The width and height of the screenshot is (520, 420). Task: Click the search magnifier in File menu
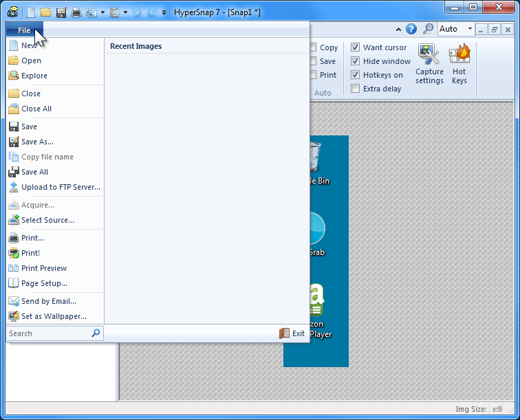96,333
